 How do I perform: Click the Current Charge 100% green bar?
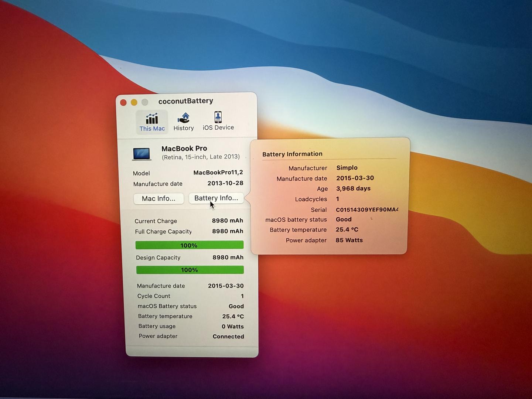point(189,245)
